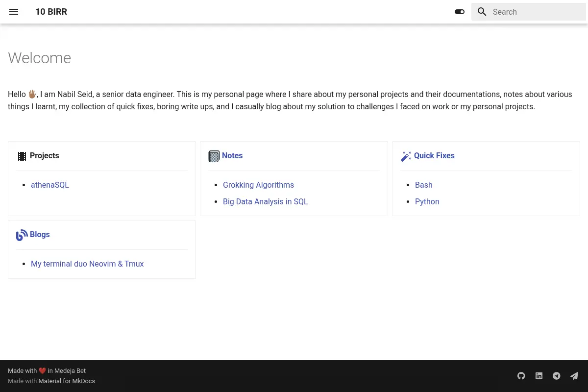Click the Notes card icon
This screenshot has width=588, height=392.
[x=214, y=156]
